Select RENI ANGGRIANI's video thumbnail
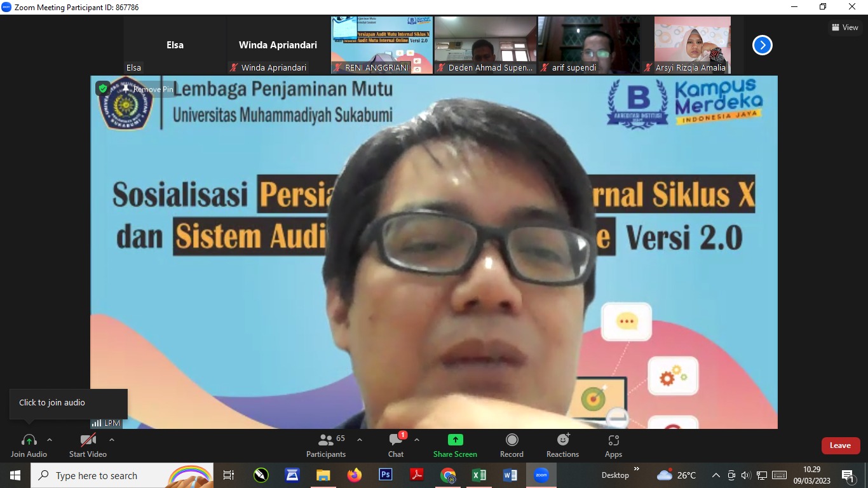 click(x=382, y=45)
